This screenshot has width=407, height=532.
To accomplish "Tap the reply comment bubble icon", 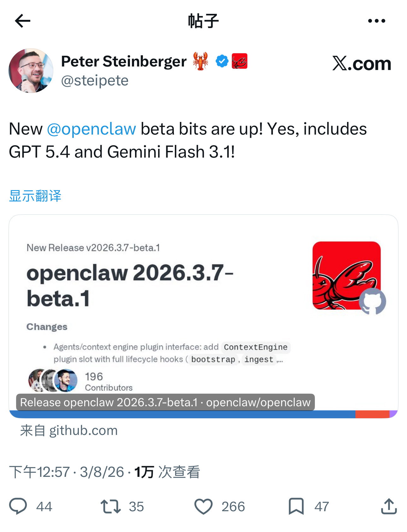I will tap(18, 506).
